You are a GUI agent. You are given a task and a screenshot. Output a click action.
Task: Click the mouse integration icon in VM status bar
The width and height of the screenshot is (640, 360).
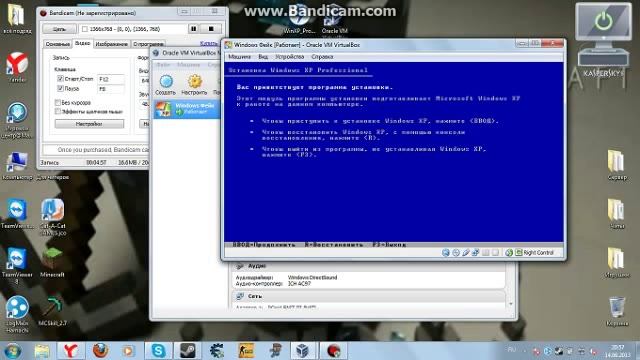(x=509, y=253)
